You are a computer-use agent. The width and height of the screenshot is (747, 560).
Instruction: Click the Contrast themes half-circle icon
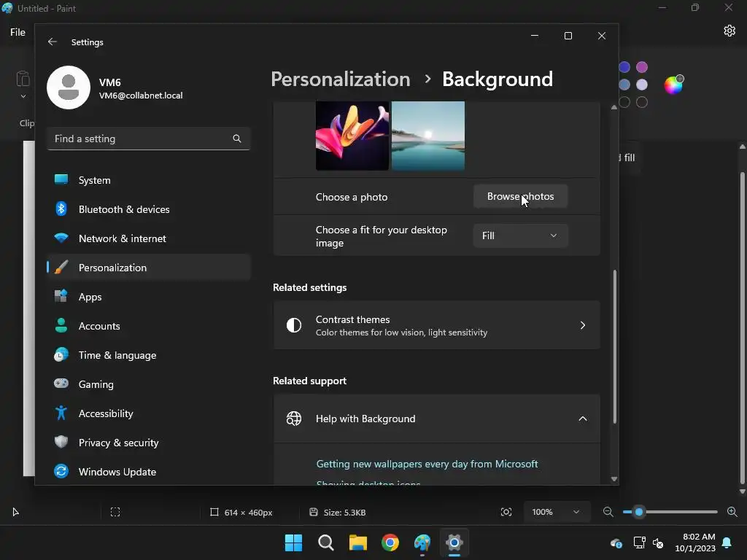294,325
